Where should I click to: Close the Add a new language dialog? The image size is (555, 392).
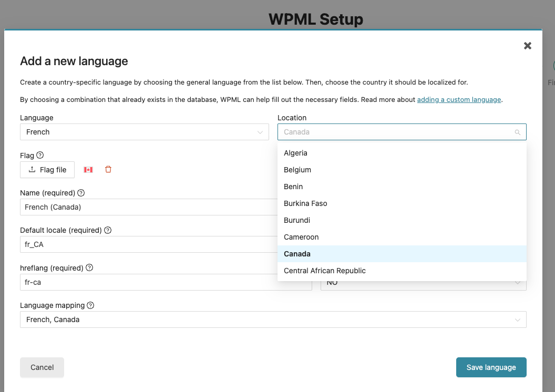point(528,46)
